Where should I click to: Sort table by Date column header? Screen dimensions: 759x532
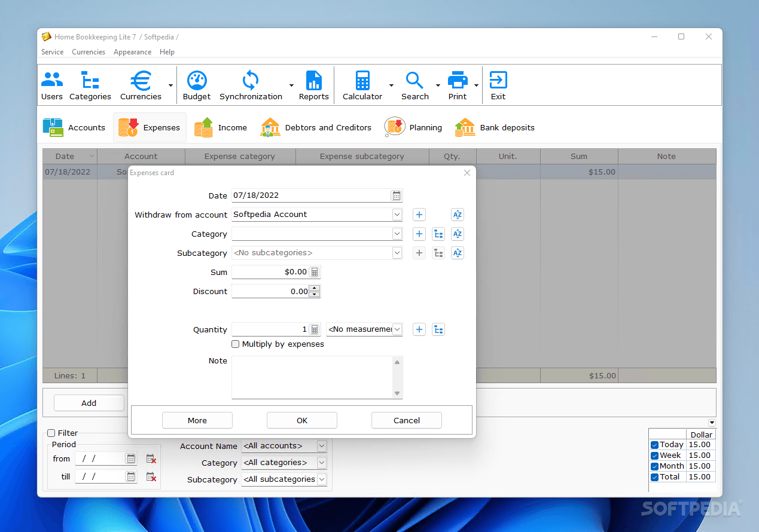click(70, 156)
